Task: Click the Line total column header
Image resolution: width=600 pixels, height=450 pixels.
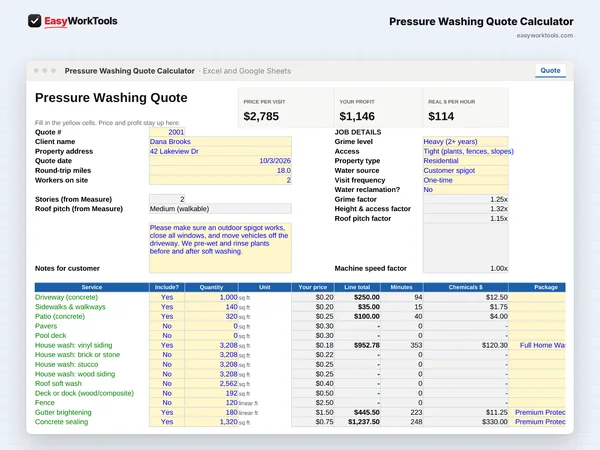Action: [357, 287]
